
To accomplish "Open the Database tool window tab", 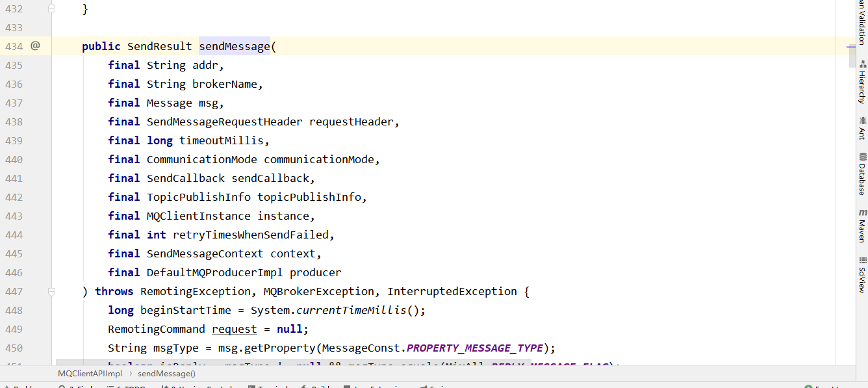I will click(862, 174).
